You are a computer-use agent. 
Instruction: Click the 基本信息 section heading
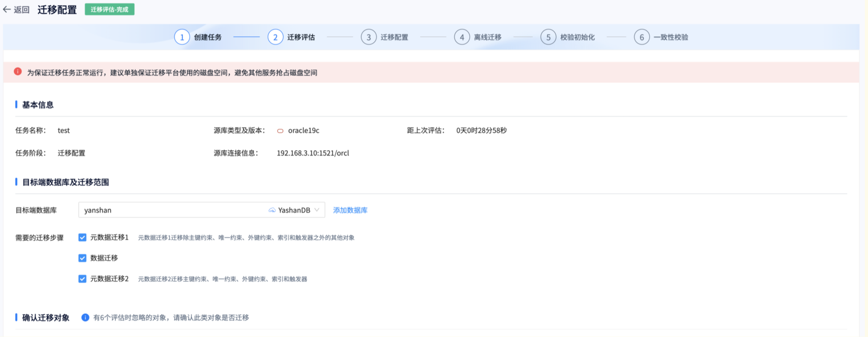(x=38, y=105)
